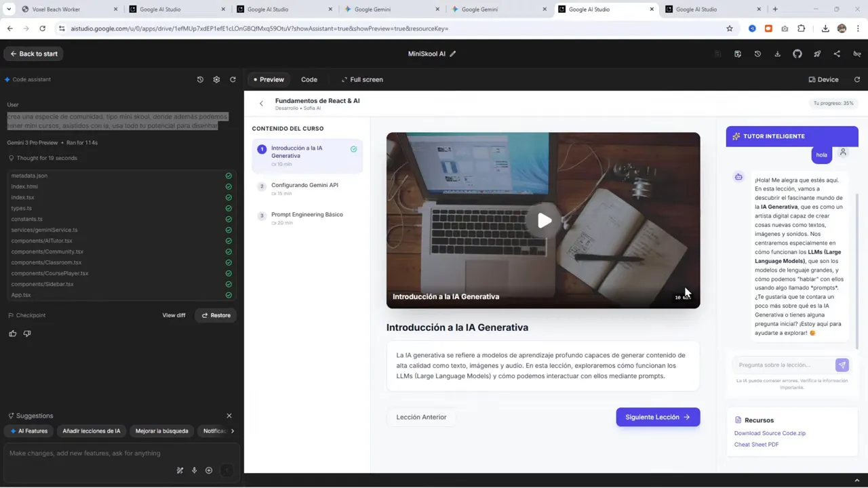
Task: Give a thumbs up to the response
Action: 12,333
